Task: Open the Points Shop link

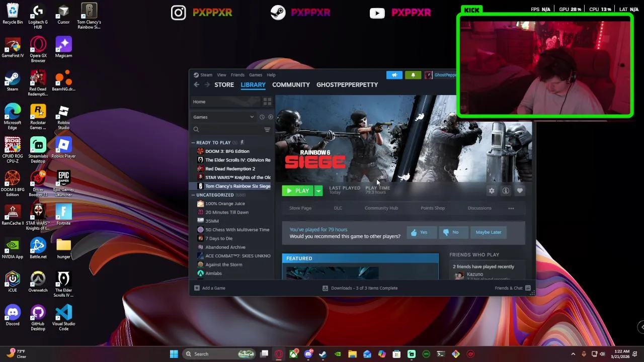Action: coord(433,208)
